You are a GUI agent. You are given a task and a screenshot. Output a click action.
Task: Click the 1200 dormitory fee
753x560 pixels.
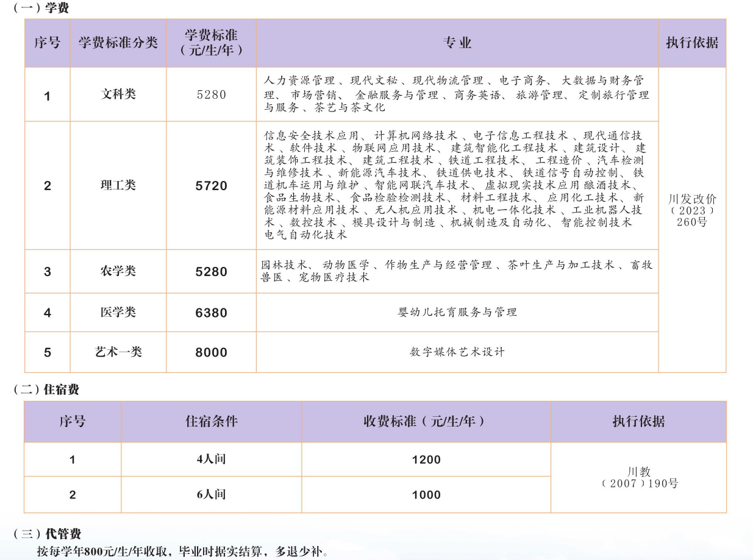coord(426,459)
